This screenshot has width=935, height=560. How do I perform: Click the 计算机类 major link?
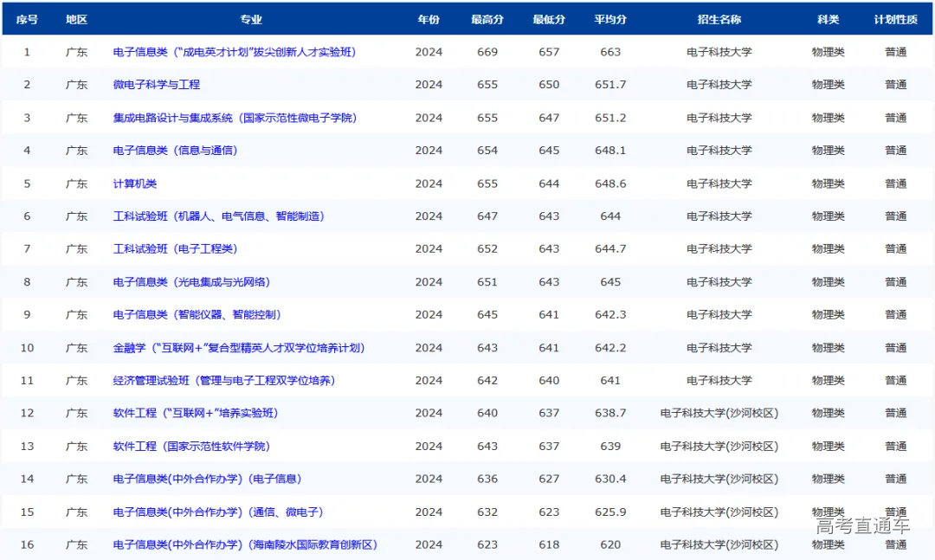[x=135, y=183]
